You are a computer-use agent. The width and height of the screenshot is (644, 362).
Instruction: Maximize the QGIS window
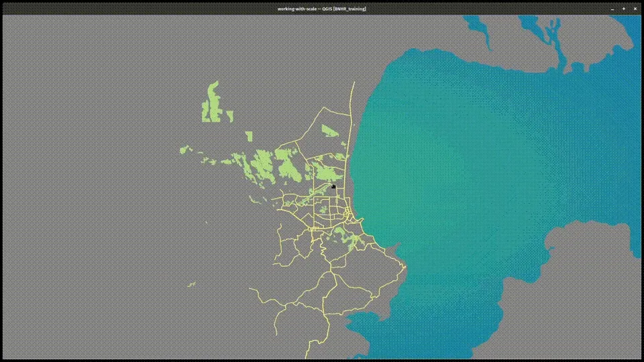623,9
